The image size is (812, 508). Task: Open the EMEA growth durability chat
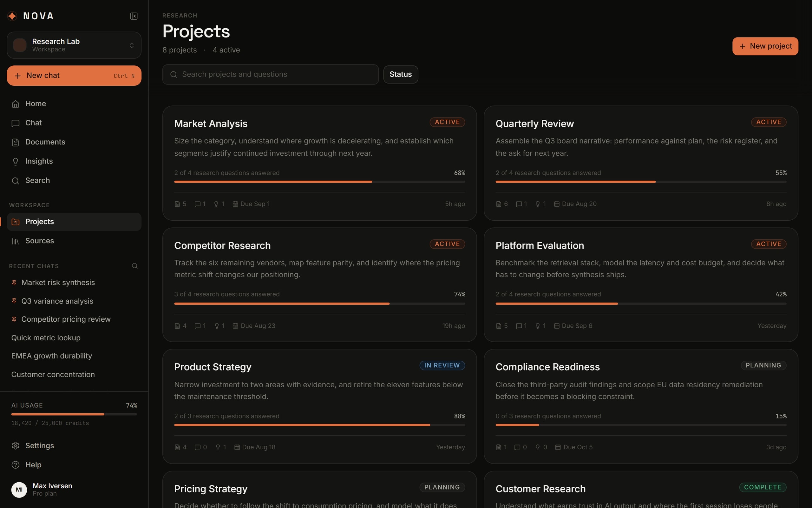click(74, 356)
